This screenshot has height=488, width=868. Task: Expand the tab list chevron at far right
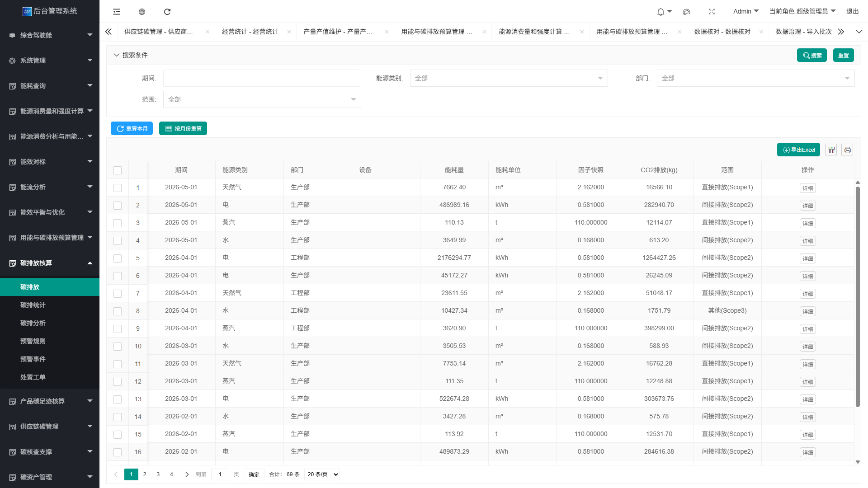(859, 32)
